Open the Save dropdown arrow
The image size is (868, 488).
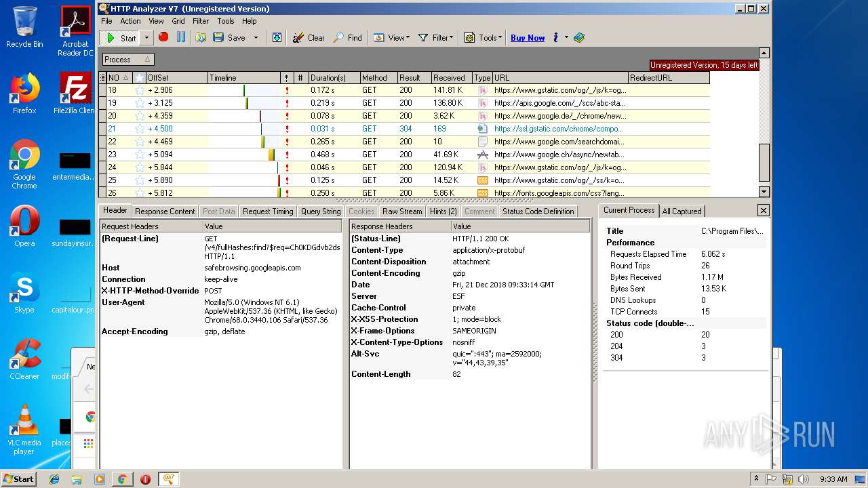coord(256,38)
